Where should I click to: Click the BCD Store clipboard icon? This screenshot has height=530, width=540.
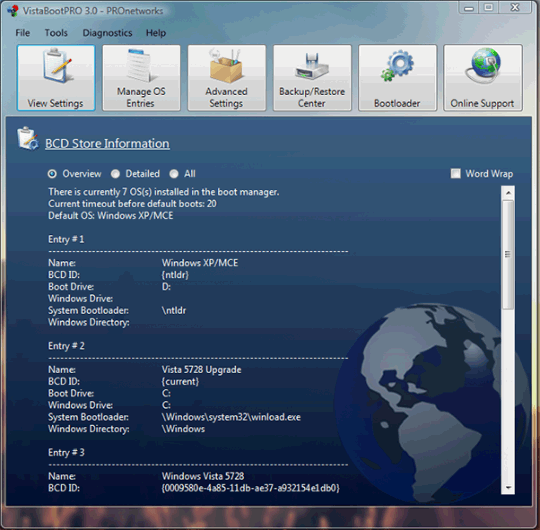[x=28, y=139]
